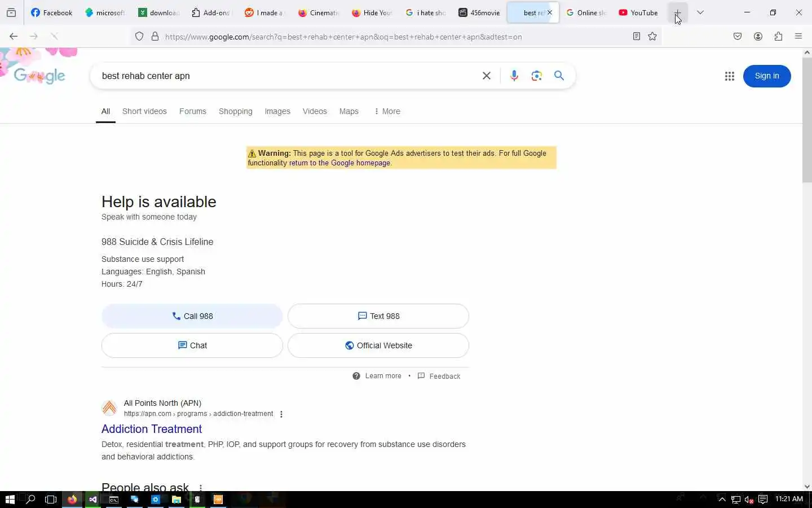Start voice search with microphone
812x508 pixels.
(x=514, y=76)
